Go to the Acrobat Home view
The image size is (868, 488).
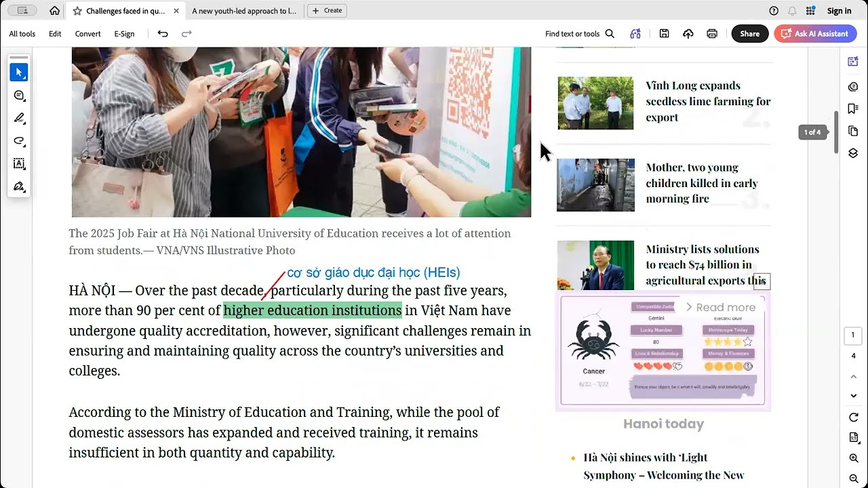[x=55, y=11]
